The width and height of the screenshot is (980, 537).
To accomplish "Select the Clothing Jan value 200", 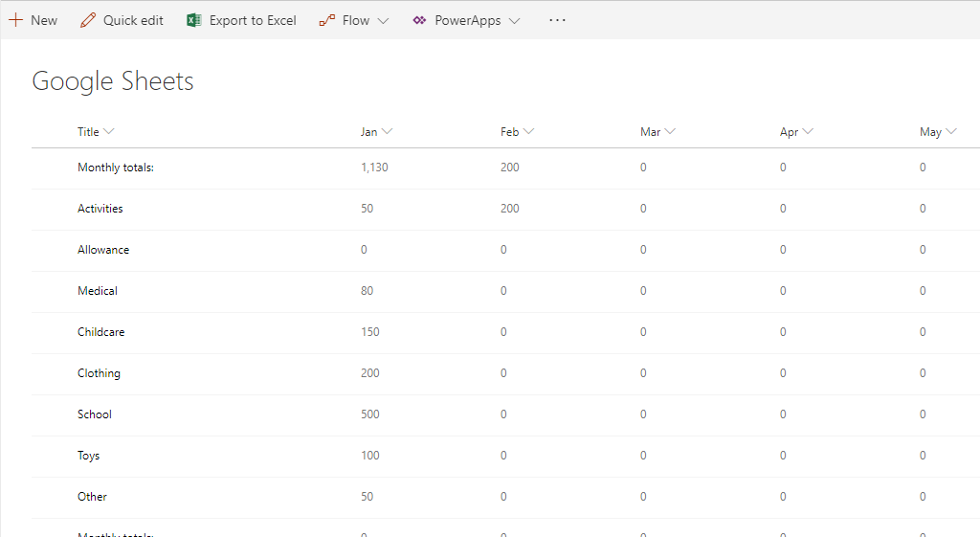I will (370, 373).
